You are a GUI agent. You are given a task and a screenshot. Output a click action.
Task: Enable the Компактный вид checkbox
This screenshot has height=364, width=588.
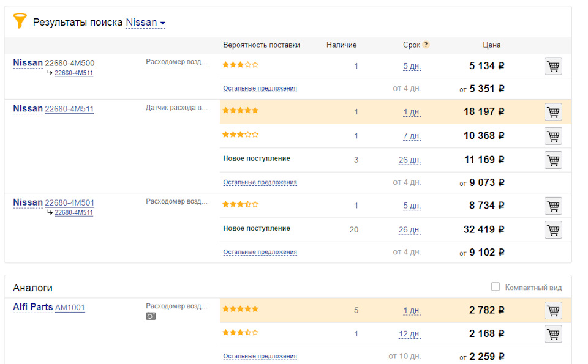pos(496,286)
